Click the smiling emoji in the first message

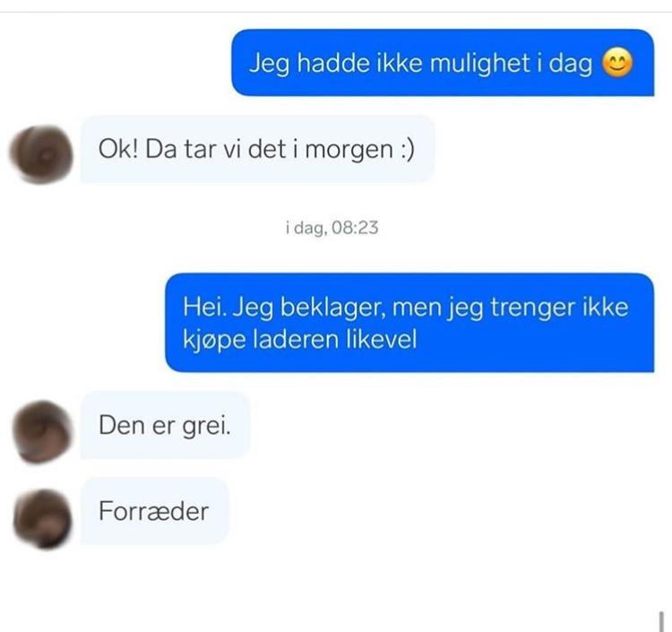point(617,63)
